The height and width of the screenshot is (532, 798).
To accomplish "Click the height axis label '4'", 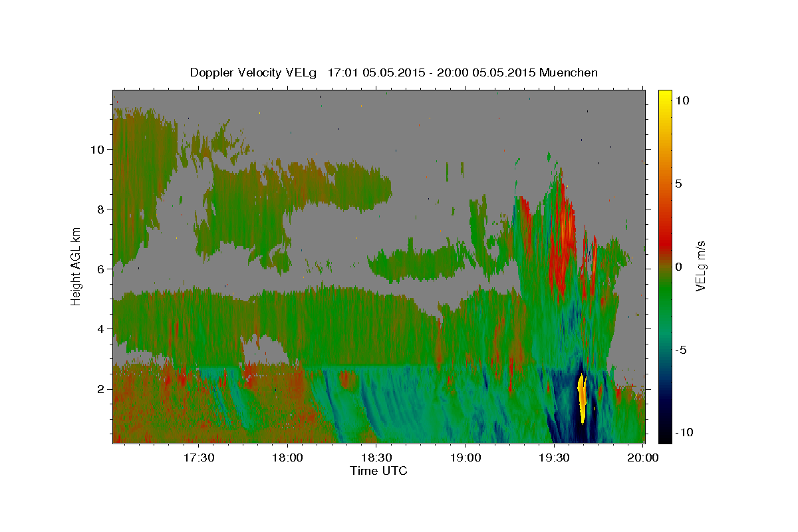I will pos(100,329).
